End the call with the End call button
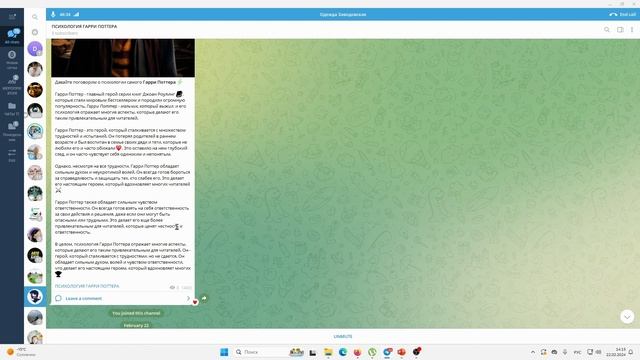 [622, 14]
